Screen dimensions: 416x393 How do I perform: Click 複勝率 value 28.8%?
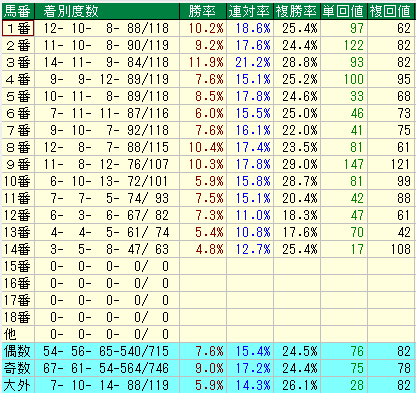point(300,62)
